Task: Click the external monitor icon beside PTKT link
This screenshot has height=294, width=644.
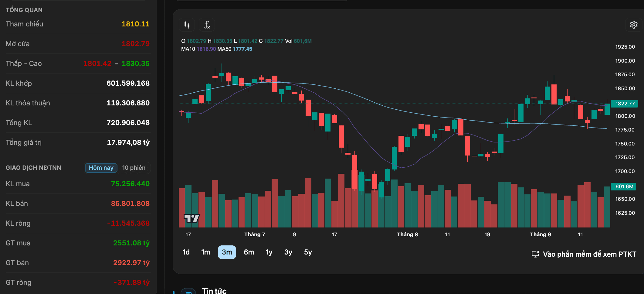Action: (x=535, y=254)
